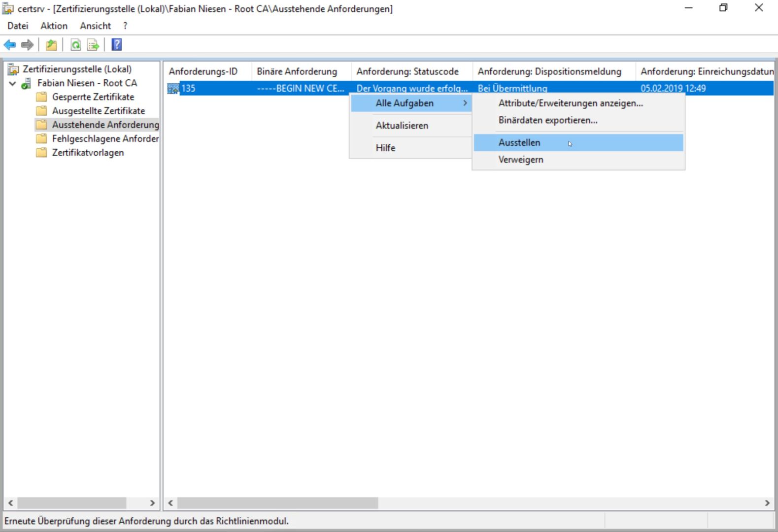Choose Attribute/Erweiterungen anzeigen...
The height and width of the screenshot is (532, 778).
point(578,103)
